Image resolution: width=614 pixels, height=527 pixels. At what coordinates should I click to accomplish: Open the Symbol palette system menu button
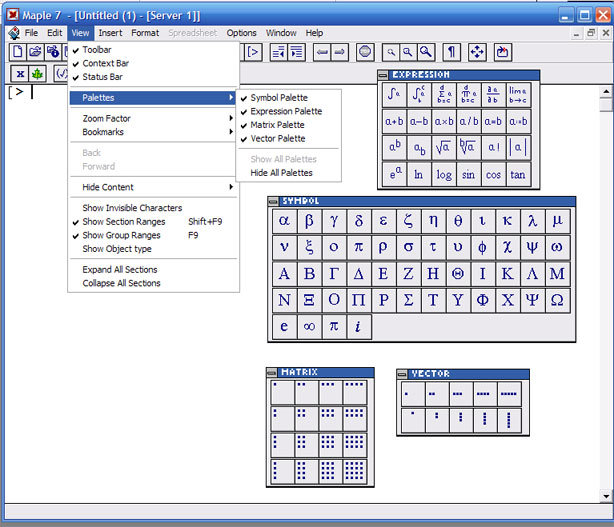pos(273,201)
